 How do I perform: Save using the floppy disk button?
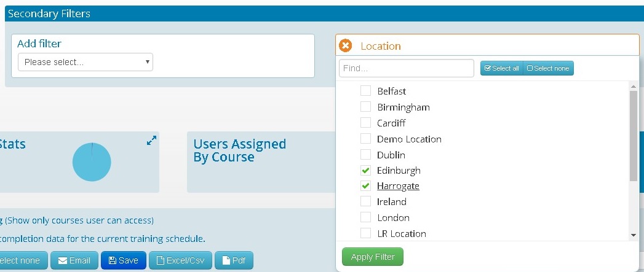[123, 260]
